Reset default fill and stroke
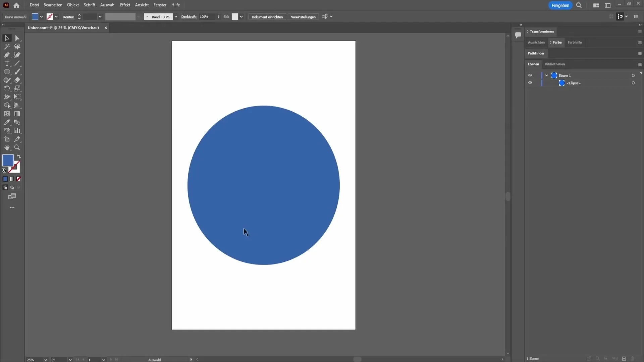Viewport: 644px width, 362px height. [x=4, y=171]
